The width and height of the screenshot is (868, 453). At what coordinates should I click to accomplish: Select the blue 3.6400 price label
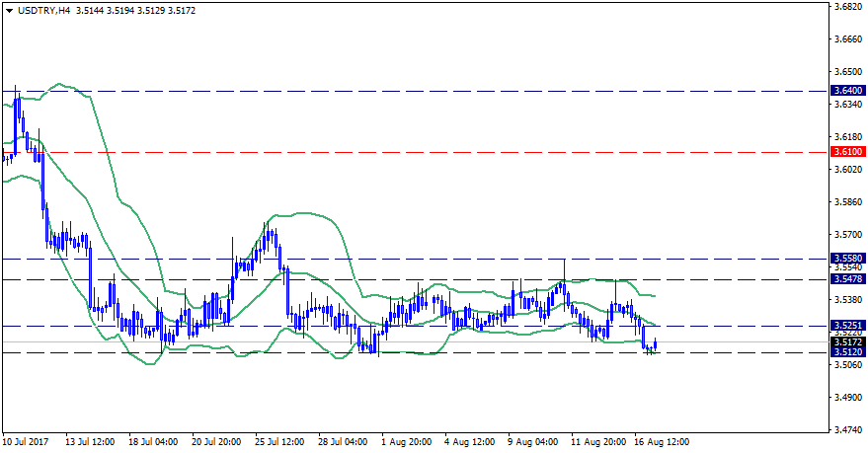point(848,91)
